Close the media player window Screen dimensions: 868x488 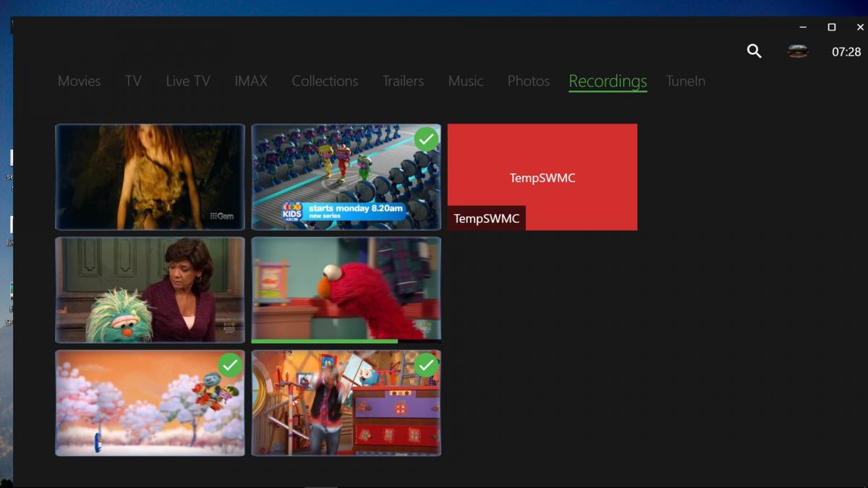pyautogui.click(x=860, y=27)
